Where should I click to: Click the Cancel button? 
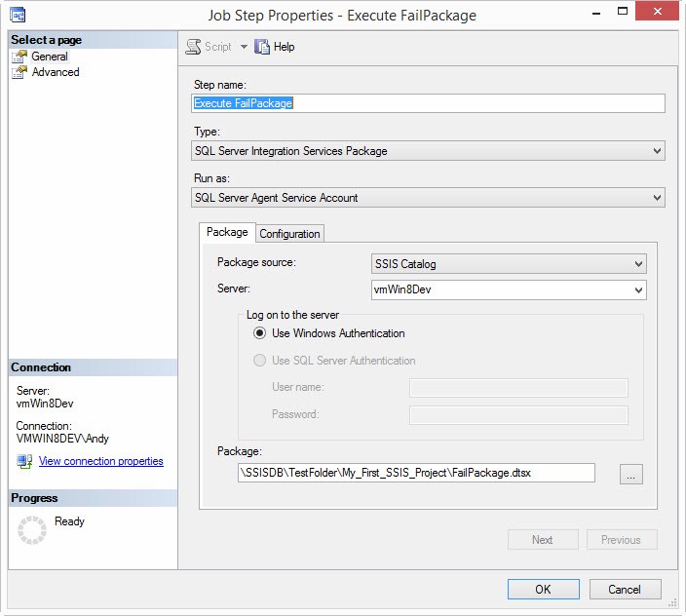click(625, 589)
